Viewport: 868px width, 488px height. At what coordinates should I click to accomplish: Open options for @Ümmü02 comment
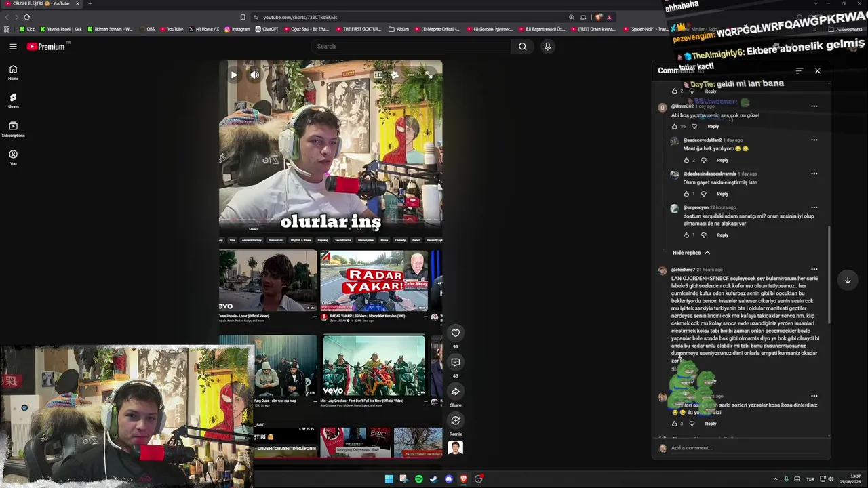click(814, 106)
